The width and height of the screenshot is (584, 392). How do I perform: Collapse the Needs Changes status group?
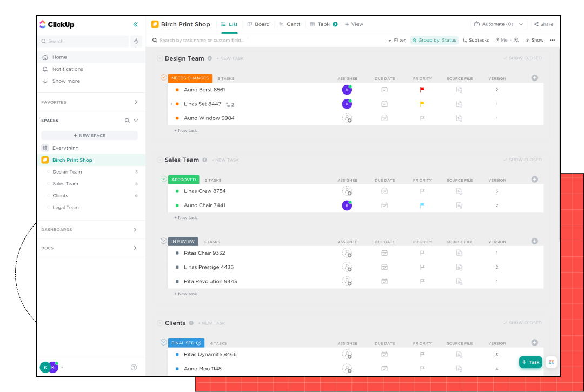(163, 77)
